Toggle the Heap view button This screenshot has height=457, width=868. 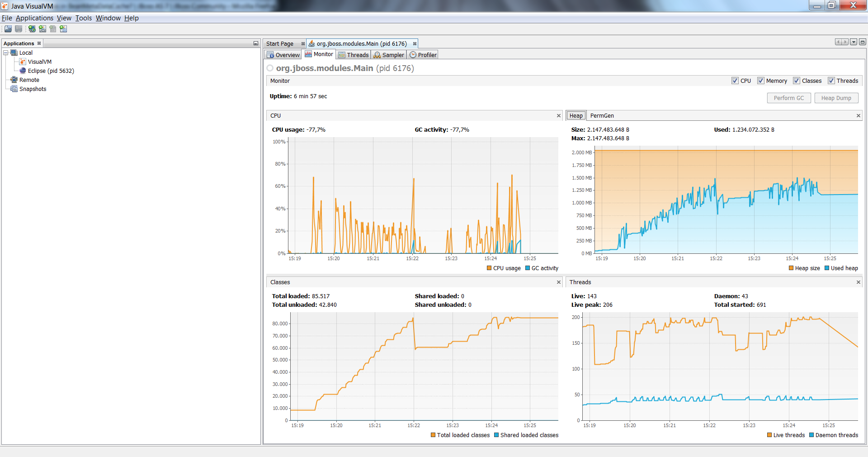[x=576, y=116]
